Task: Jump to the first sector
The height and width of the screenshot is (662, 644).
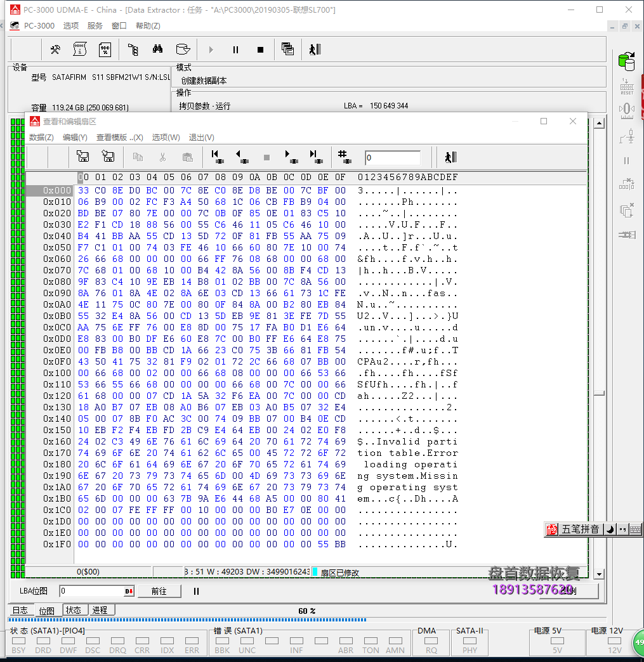Action: tap(217, 157)
